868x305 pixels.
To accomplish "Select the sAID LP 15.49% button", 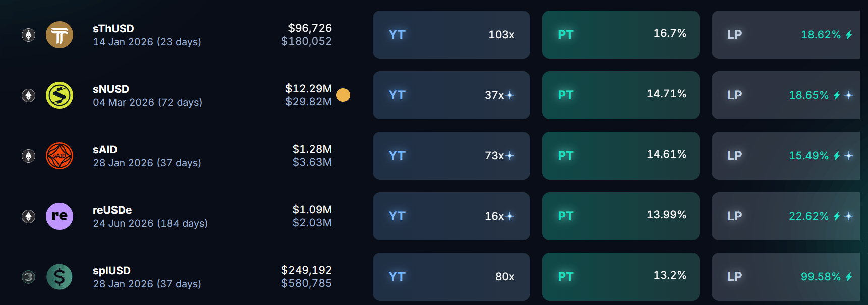I will pyautogui.click(x=786, y=156).
